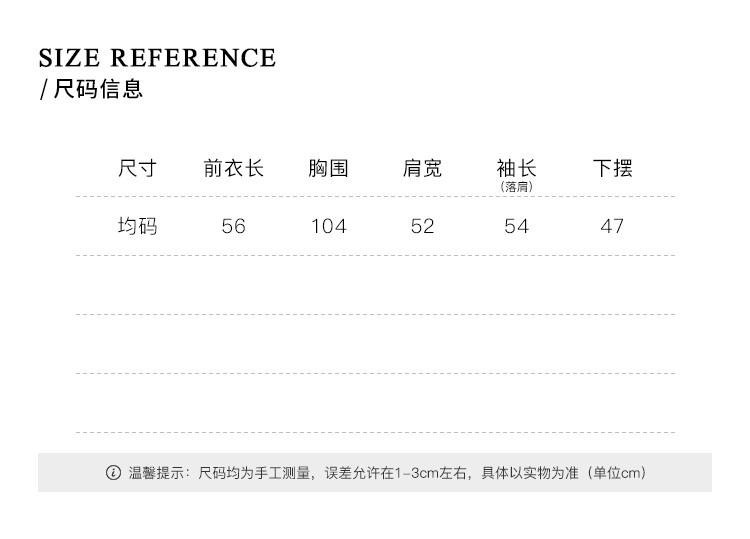Select the 袖长 column header
Viewport: 750px width, 539px height.
(516, 168)
